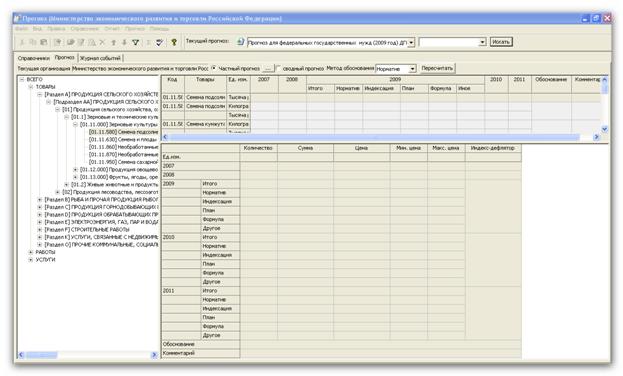Select tree item [Раздел E] ЭЛЕКТРОЭНЕРГИЯ, ГАЗ
The height and width of the screenshot is (376, 623).
tap(101, 222)
